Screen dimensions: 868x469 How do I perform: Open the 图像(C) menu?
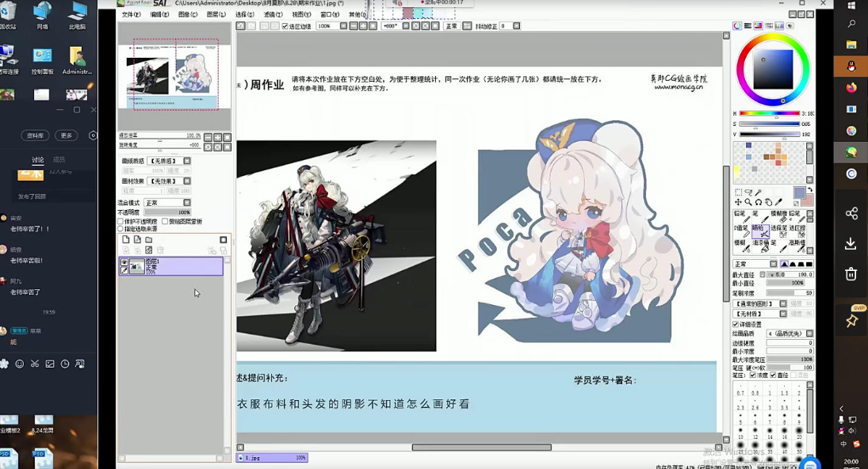[188, 14]
